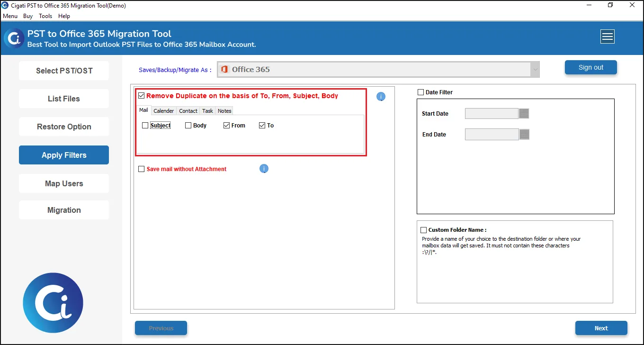The image size is (644, 345).
Task: Open Start Date calendar picker icon
Action: 524,114
